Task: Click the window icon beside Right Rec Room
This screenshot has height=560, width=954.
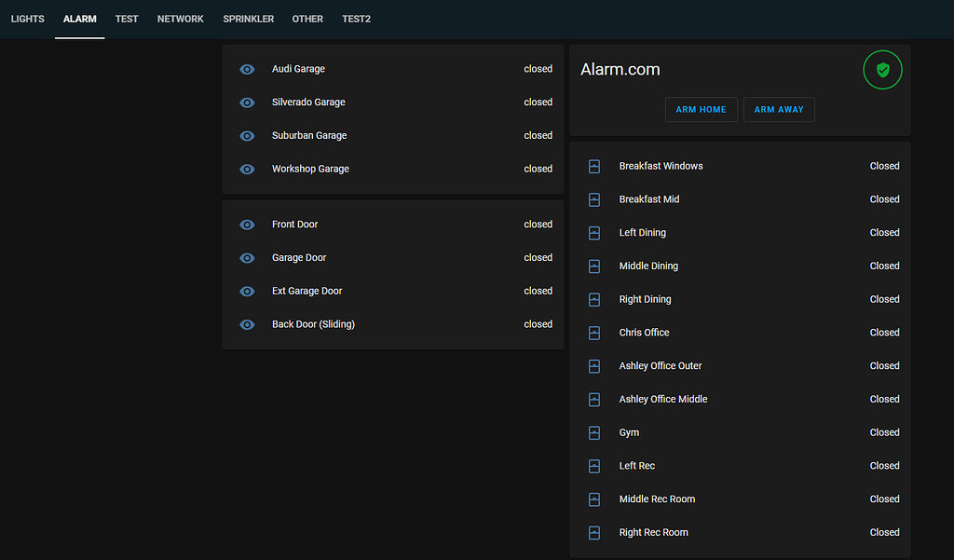Action: 594,533
